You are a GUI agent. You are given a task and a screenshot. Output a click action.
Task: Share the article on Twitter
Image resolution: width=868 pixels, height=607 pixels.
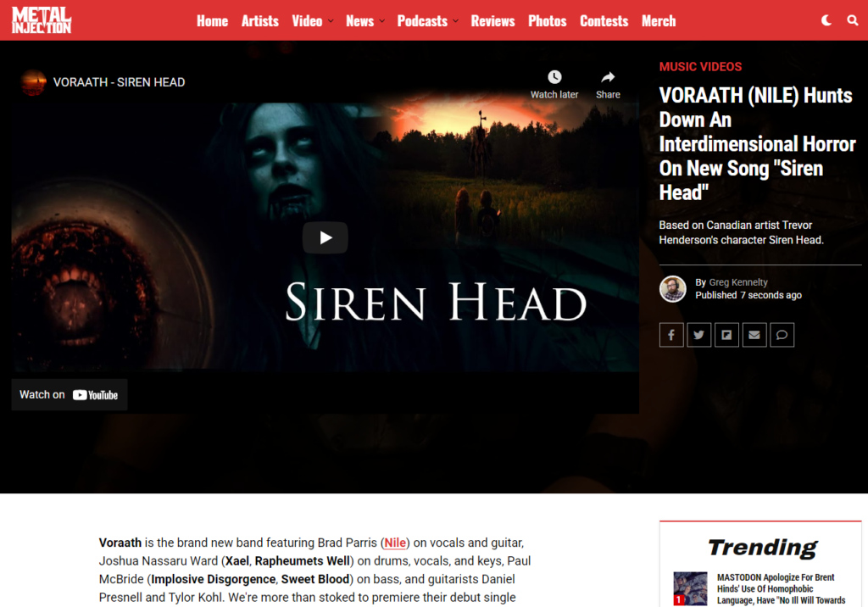[x=698, y=335]
